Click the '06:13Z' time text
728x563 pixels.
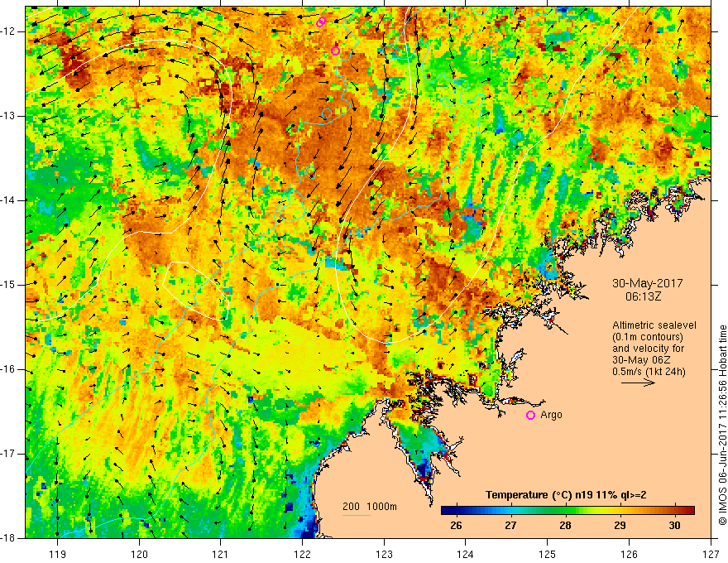pos(643,296)
